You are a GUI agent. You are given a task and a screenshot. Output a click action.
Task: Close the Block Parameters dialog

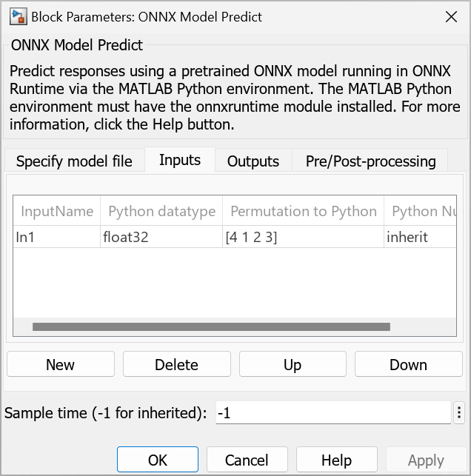pos(450,16)
